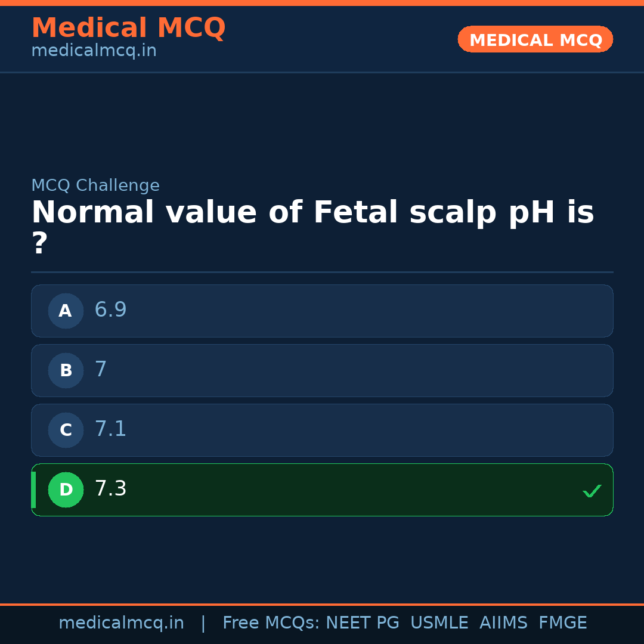The width and height of the screenshot is (644, 644).
Task: Select answer option B showing 7
Action: coord(322,370)
